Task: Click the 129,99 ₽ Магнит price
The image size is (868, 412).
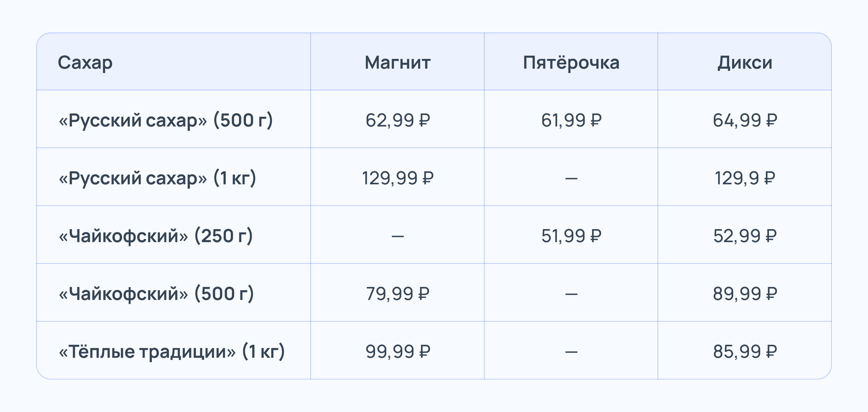Action: 397,178
